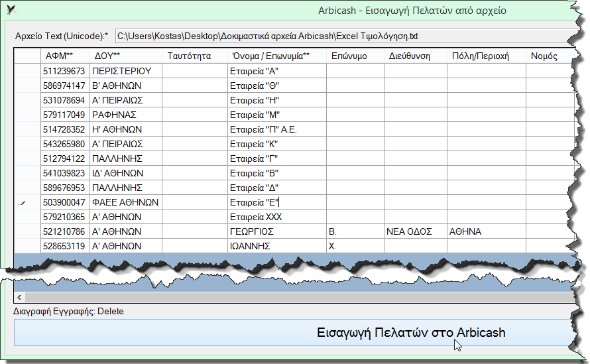Click the Β' ΑΘΗΝΩΝ tax office cell
Viewport: 590px width, 364px height.
[126, 86]
